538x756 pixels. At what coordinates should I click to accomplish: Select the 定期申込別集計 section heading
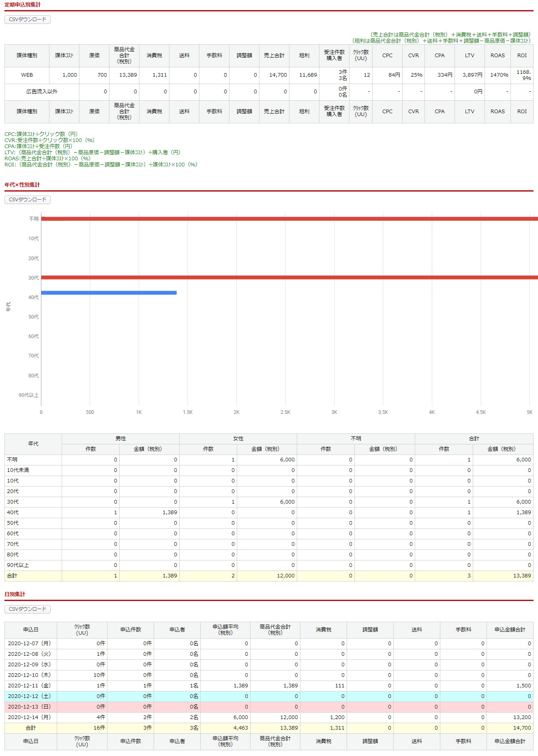pyautogui.click(x=23, y=5)
